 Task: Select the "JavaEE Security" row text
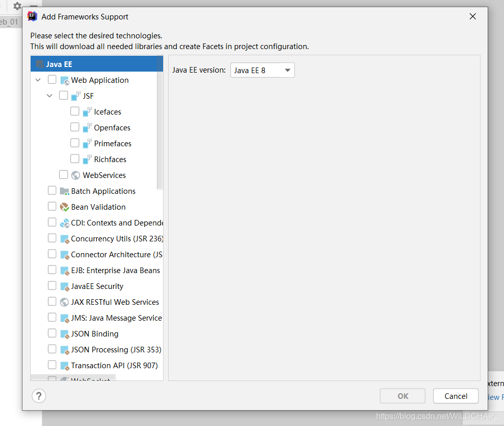pyautogui.click(x=97, y=286)
